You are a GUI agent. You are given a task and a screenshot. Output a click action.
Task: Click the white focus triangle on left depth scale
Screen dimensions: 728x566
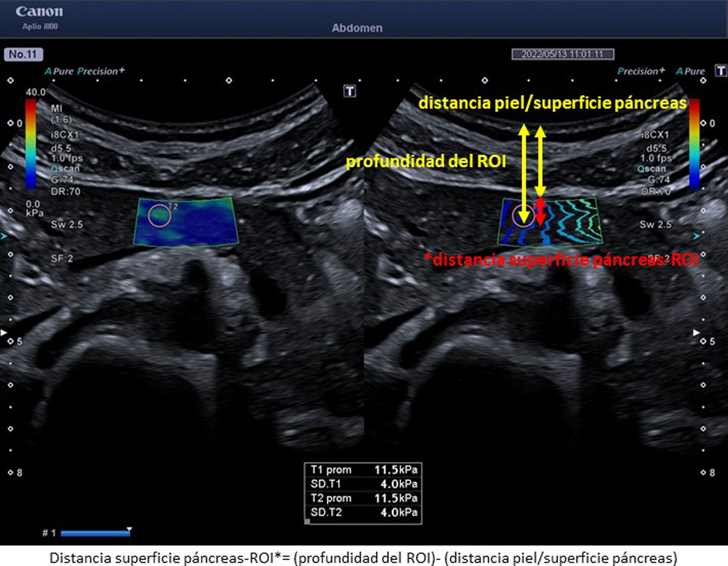coord(4,332)
